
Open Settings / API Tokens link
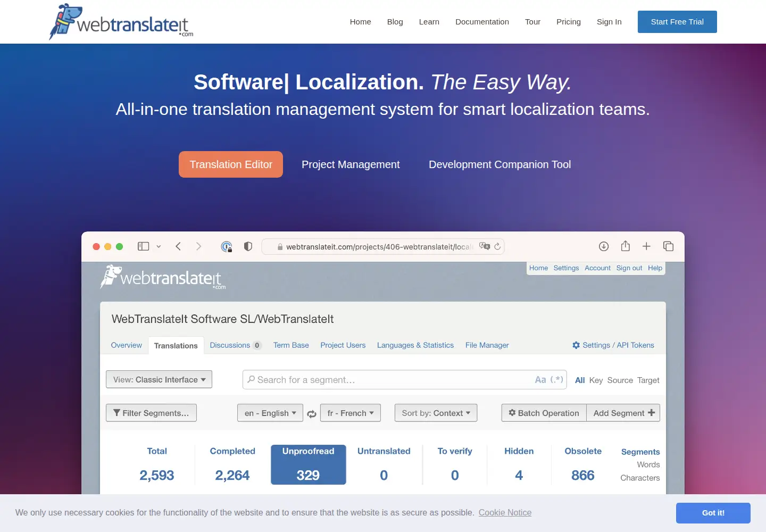click(613, 345)
